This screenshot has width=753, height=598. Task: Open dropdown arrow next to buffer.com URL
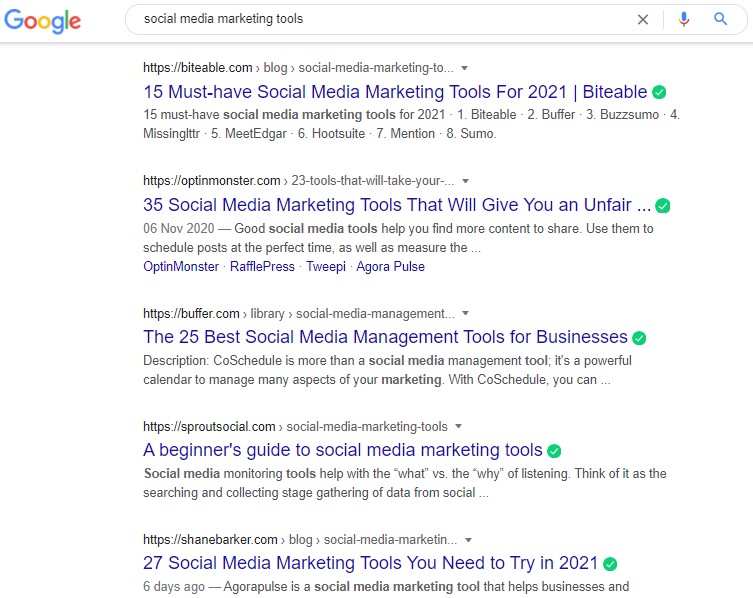pyautogui.click(x=467, y=313)
